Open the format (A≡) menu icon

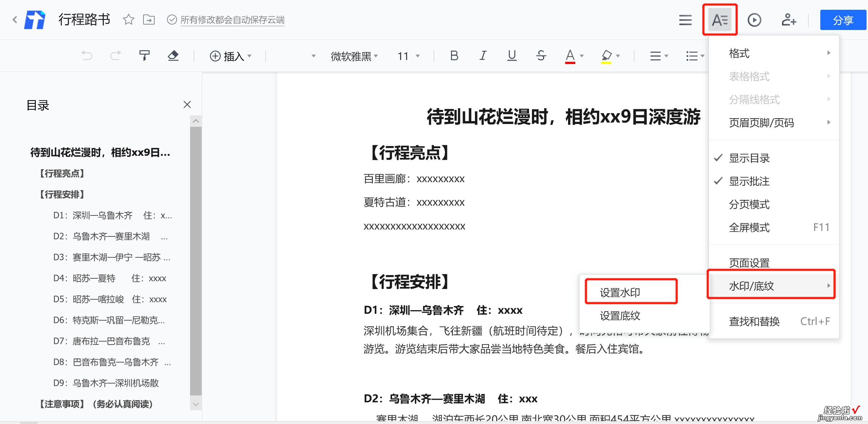720,20
